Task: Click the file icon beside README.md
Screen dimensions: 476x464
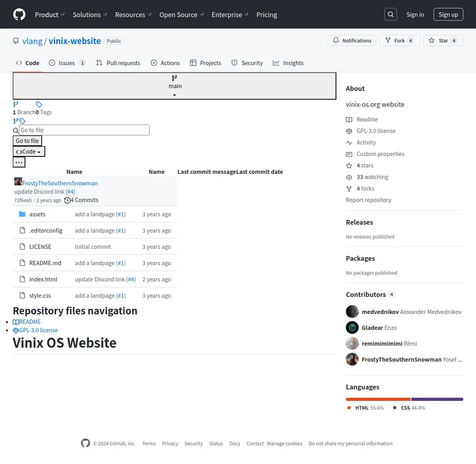Action: (23, 263)
